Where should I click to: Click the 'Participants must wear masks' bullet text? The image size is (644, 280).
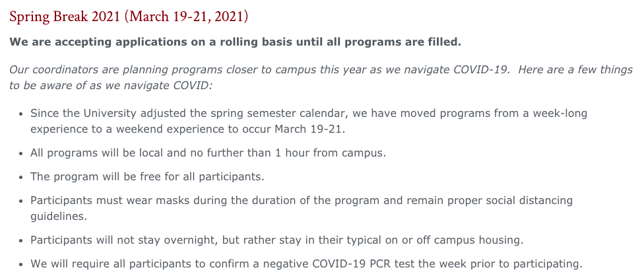click(x=302, y=209)
